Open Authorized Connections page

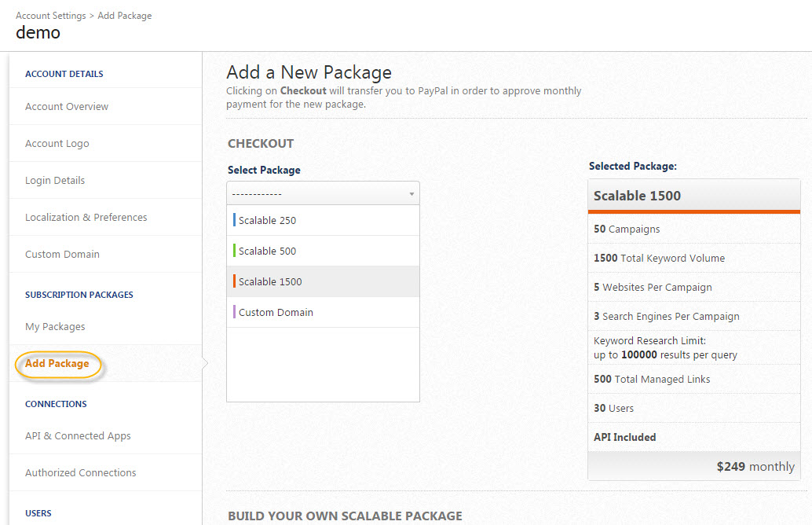coord(81,472)
